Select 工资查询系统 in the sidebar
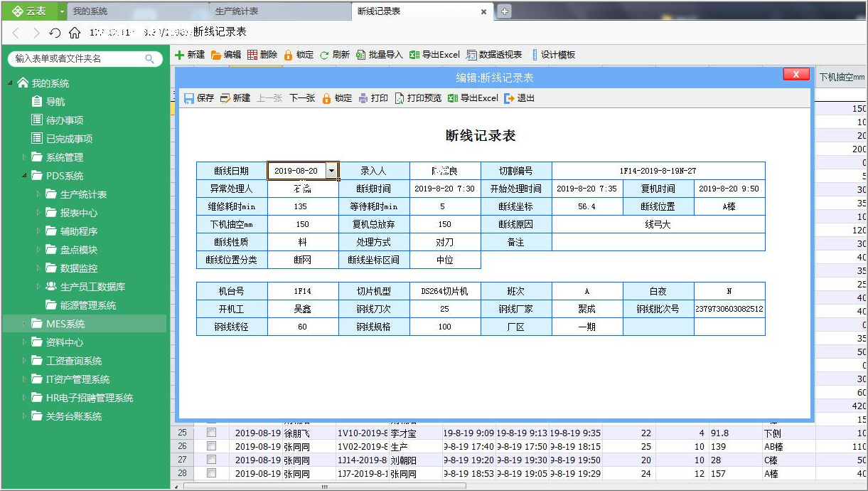The image size is (868, 491). click(x=74, y=361)
